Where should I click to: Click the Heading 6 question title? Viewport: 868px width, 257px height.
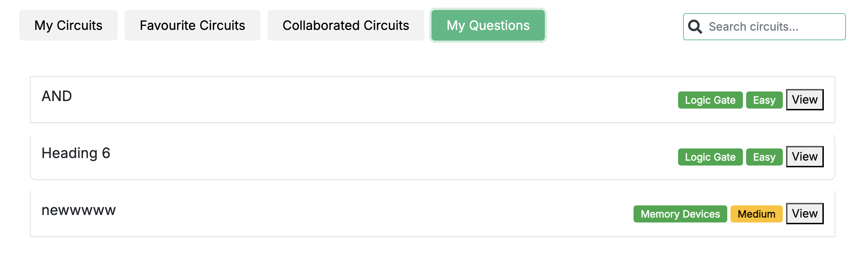[76, 153]
